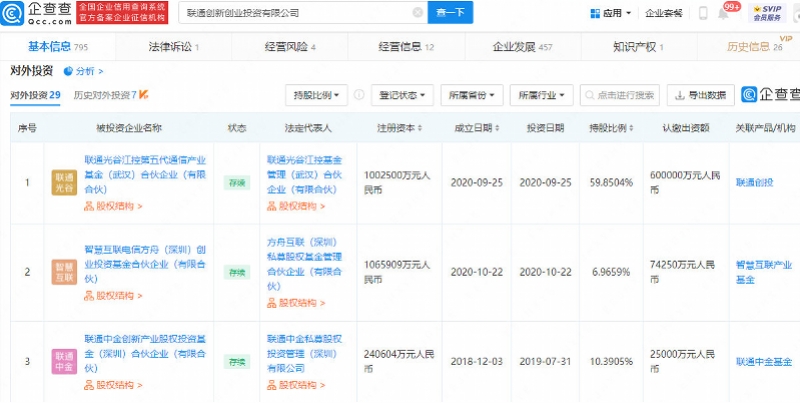This screenshot has height=403, width=800.
Task: Click the 联通光谷 company logo thumbnail
Action: pos(64,183)
